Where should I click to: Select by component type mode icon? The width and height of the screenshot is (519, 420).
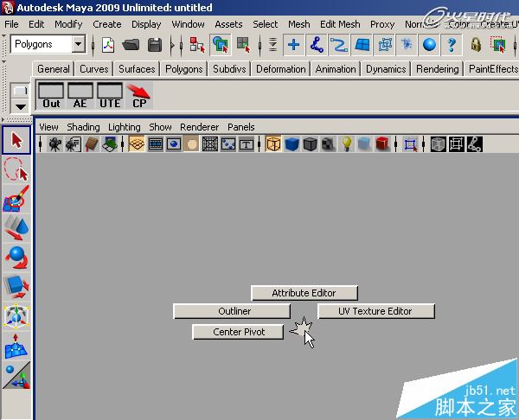(243, 45)
